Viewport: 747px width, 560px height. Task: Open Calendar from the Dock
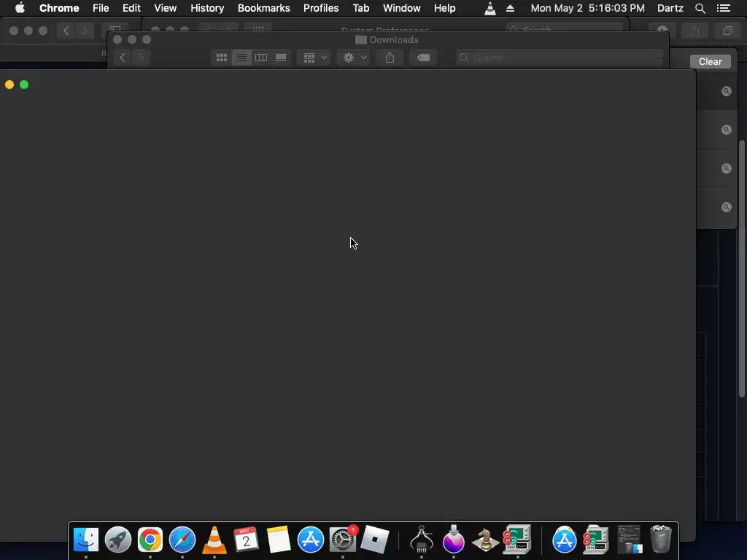[x=247, y=540]
